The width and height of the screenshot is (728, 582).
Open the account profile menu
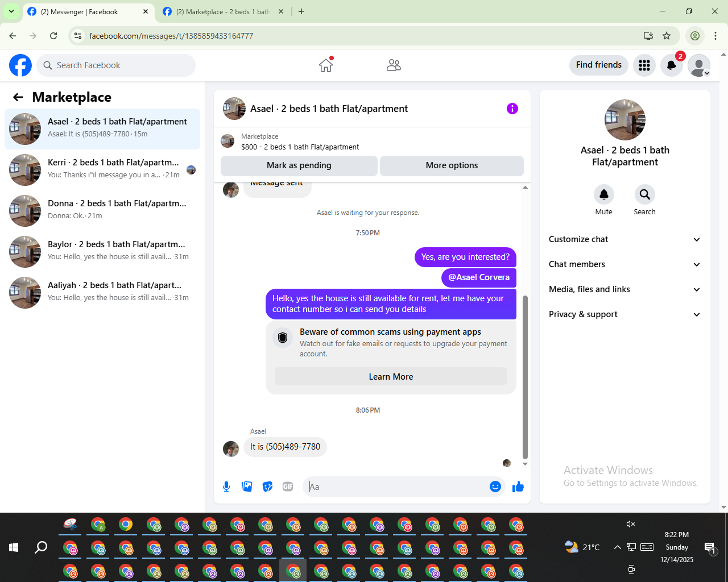(x=699, y=65)
